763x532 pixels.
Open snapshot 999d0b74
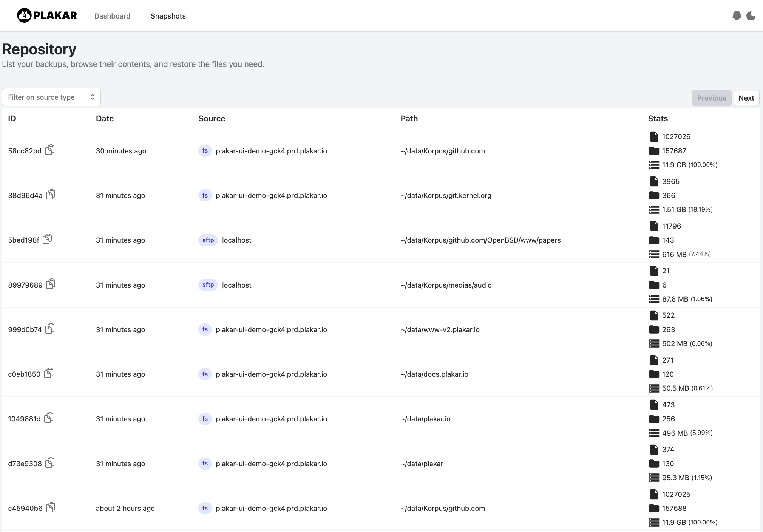pos(25,329)
